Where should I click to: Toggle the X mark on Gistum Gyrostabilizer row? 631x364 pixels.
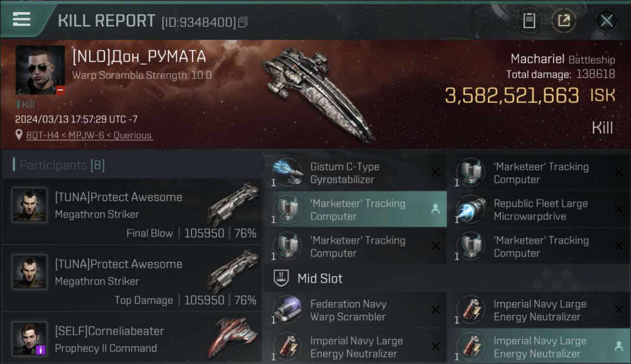coord(435,173)
